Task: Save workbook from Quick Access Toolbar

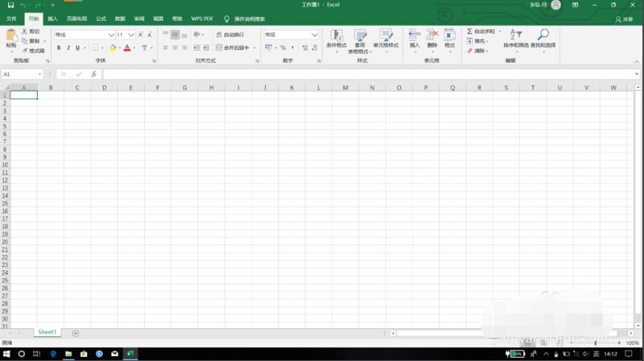Action: pyautogui.click(x=10, y=6)
